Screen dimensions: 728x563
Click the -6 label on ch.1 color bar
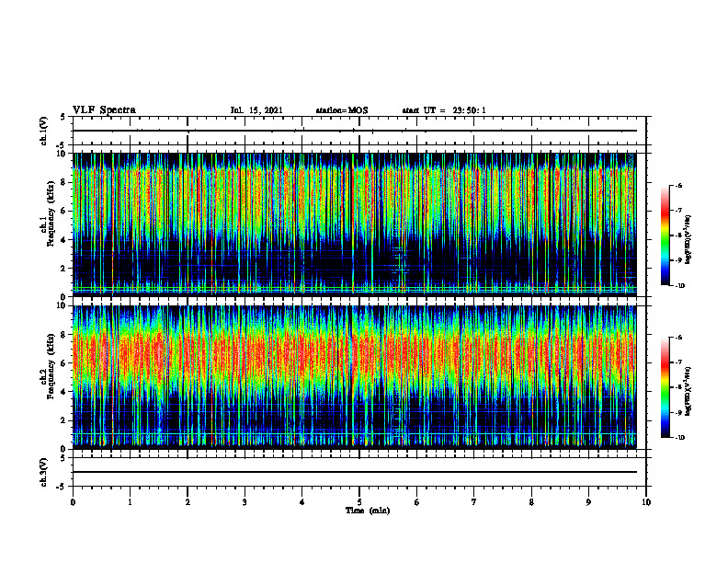(679, 186)
